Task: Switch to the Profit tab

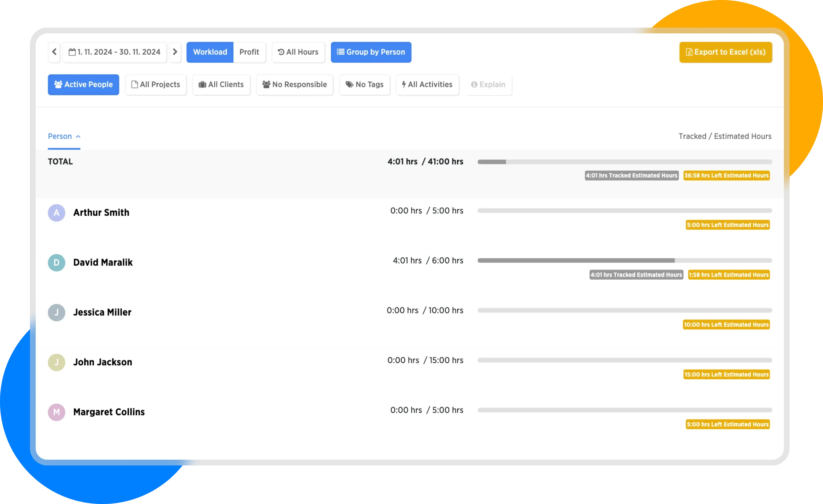Action: pyautogui.click(x=249, y=52)
